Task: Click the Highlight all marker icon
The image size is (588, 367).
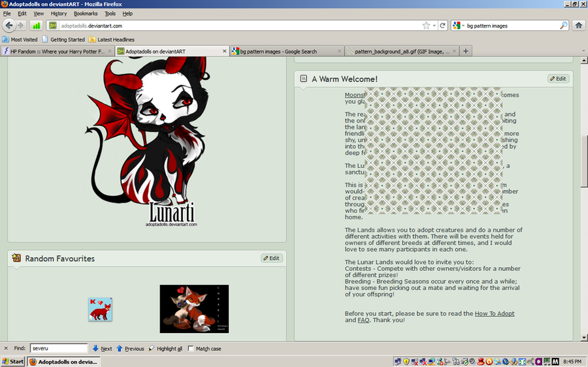Action: pos(152,348)
